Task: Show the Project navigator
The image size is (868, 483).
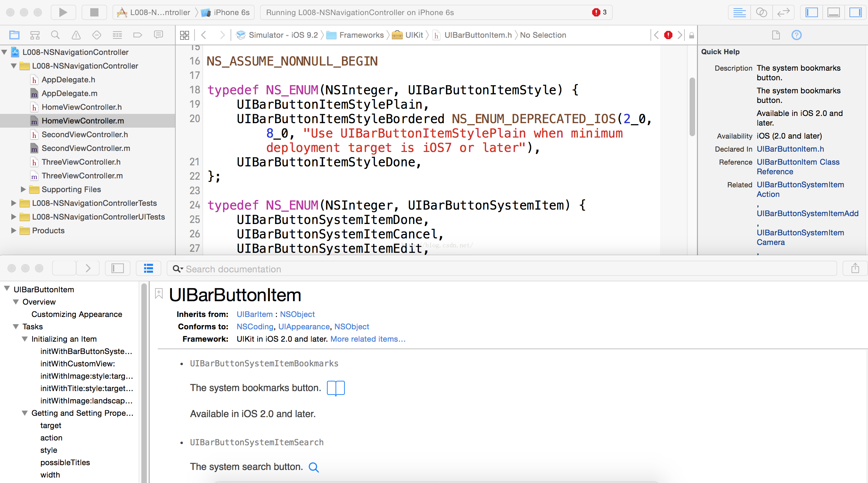Action: 14,35
